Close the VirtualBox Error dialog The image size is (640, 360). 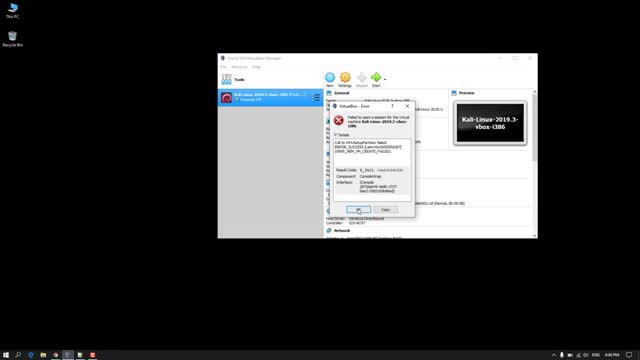click(x=407, y=106)
